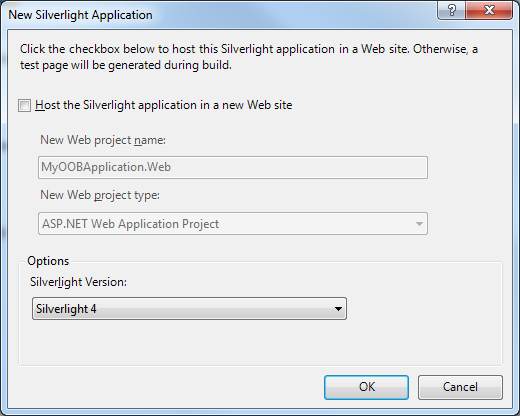This screenshot has height=416, width=520.
Task: Close the New Silverlight Application dialog
Action: pos(489,10)
